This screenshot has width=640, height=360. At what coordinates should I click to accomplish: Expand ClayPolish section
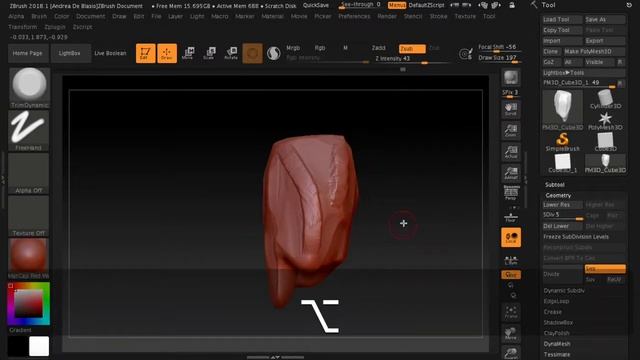pyautogui.click(x=556, y=333)
